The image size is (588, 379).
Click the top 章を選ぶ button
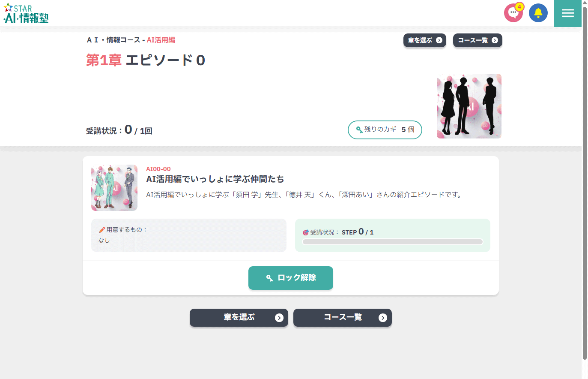[x=425, y=40]
